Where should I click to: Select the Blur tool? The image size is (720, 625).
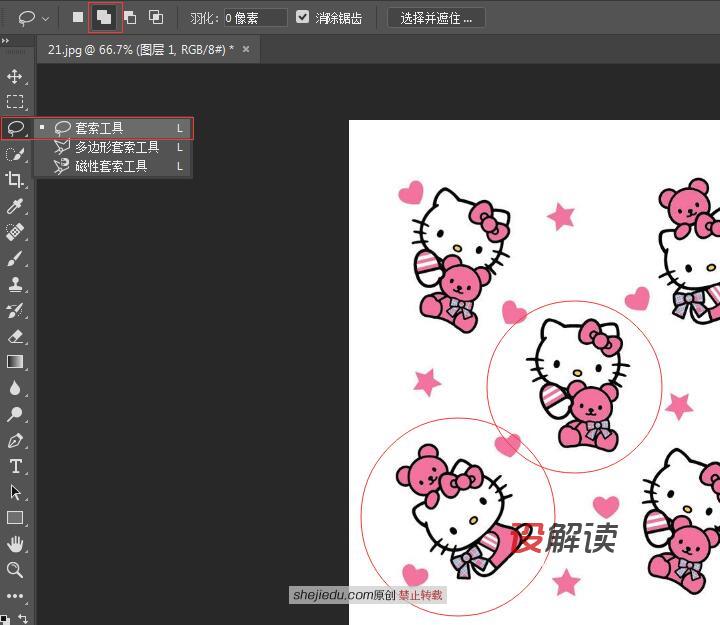[15, 388]
